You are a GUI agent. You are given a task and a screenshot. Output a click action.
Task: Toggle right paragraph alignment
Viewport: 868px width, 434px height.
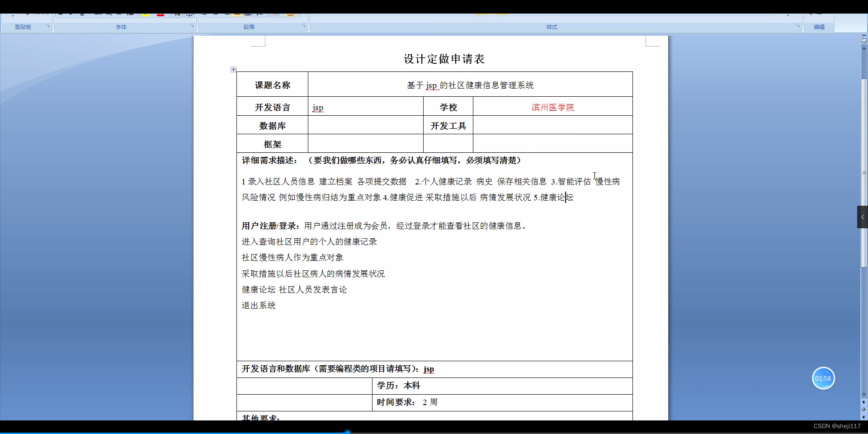[x=227, y=14]
